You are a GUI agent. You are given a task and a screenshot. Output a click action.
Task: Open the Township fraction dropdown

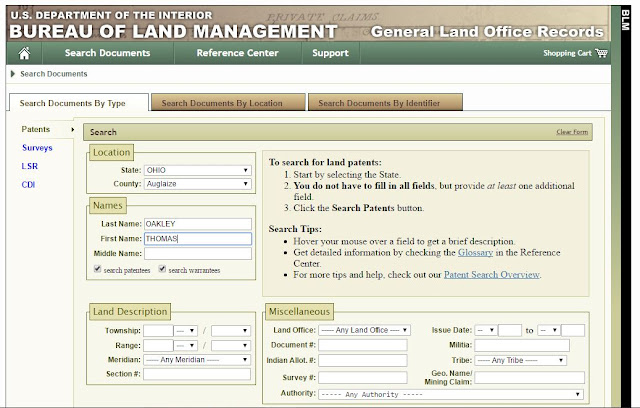click(231, 331)
